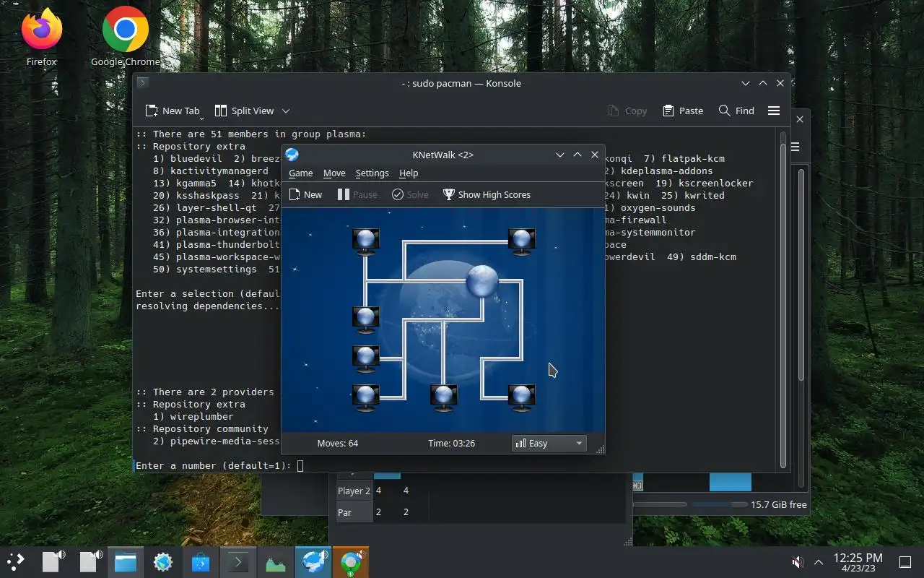Switch to Dolphin file manager on taskbar

(126, 561)
